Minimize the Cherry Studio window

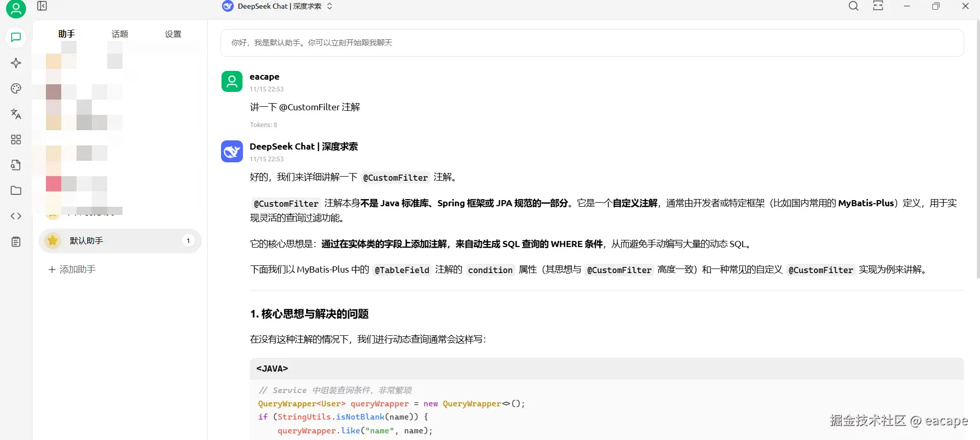[906, 6]
